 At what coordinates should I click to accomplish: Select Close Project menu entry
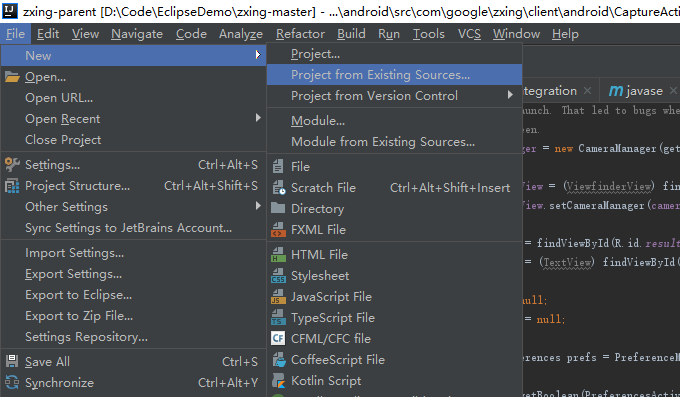click(134, 140)
